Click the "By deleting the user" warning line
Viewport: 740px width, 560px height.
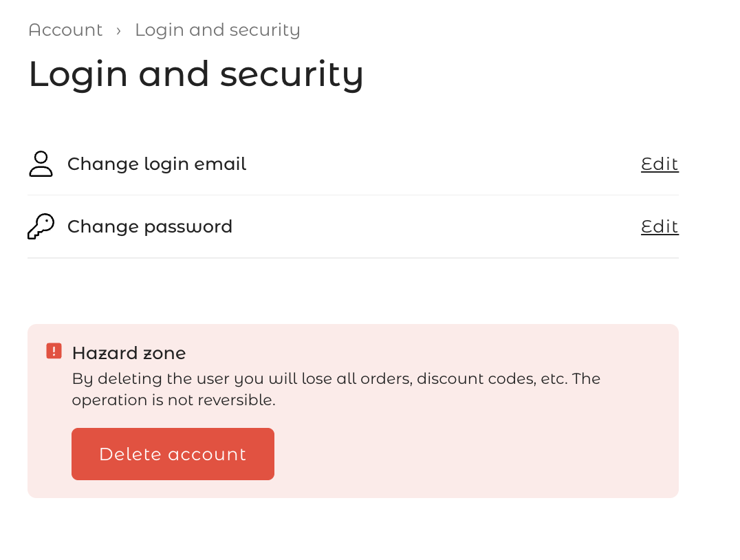pyautogui.click(x=336, y=378)
